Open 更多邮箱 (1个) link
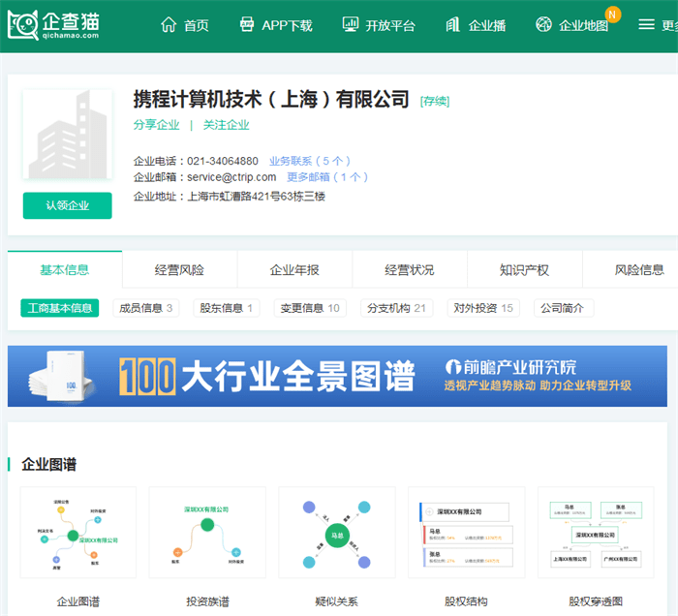678x616 pixels. click(x=327, y=177)
